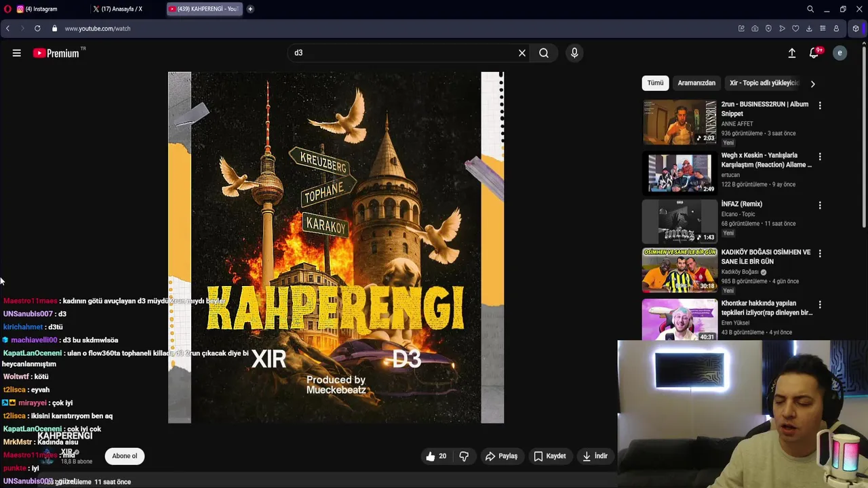Open the Opera snapshot camera icon
Screen dimensions: 868x488
pos(755,28)
